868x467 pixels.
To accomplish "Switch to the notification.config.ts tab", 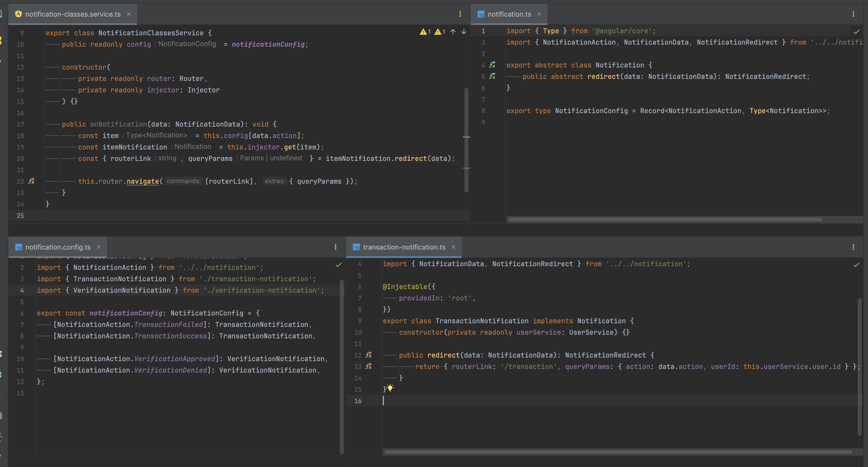I will click(x=58, y=247).
